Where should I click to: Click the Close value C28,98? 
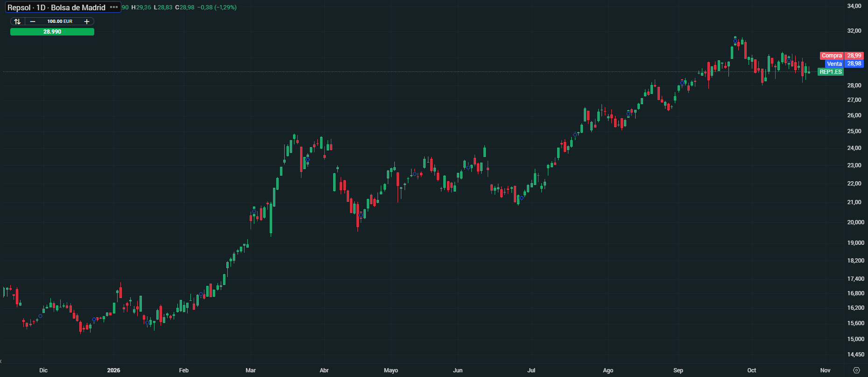(x=185, y=7)
